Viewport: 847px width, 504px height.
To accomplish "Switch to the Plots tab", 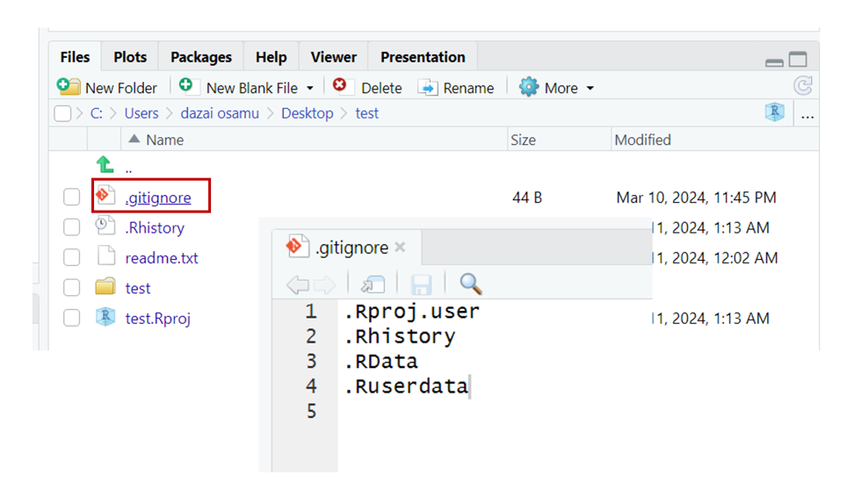I will click(130, 57).
